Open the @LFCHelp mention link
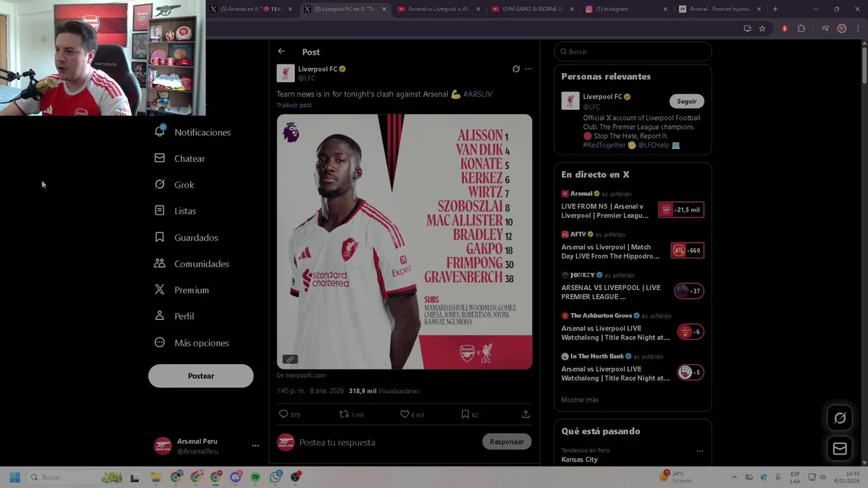Screen dimensions: 868x488 654,145
